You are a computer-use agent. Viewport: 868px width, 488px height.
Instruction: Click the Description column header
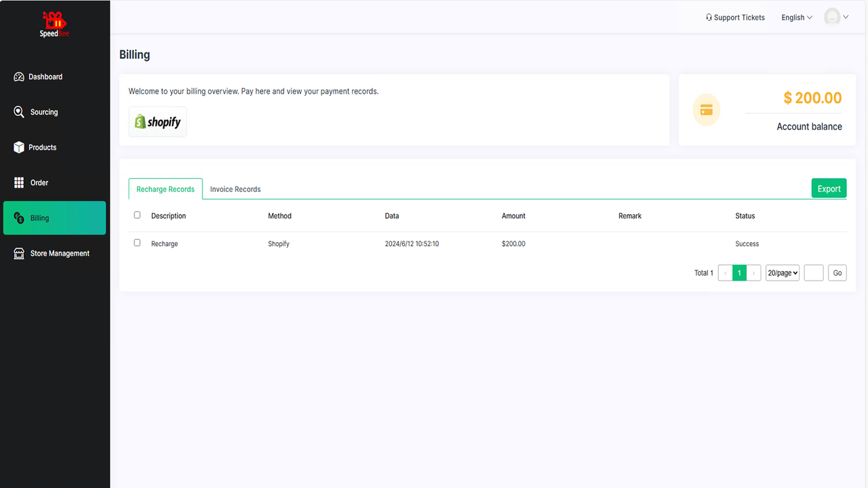168,216
